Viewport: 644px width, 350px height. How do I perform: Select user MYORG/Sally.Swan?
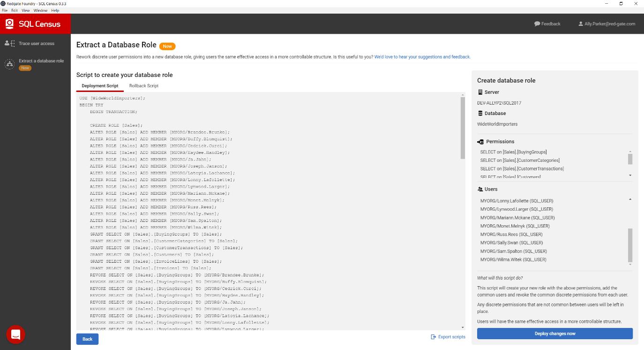[x=512, y=243]
